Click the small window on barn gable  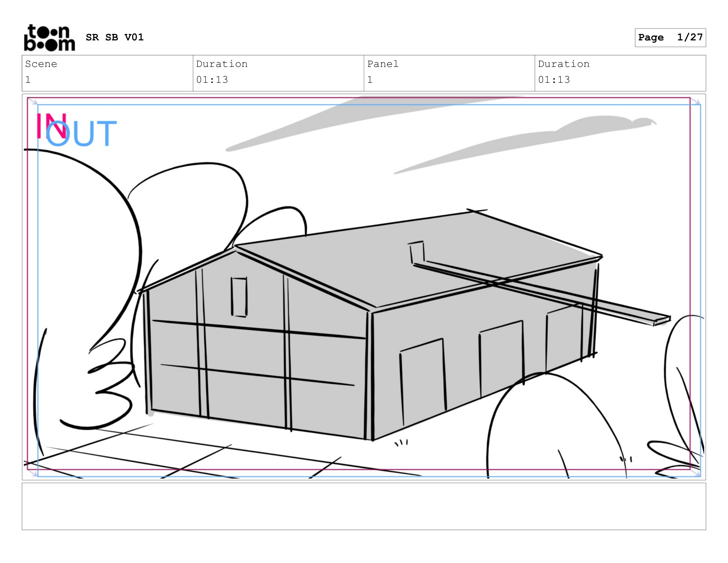(239, 296)
